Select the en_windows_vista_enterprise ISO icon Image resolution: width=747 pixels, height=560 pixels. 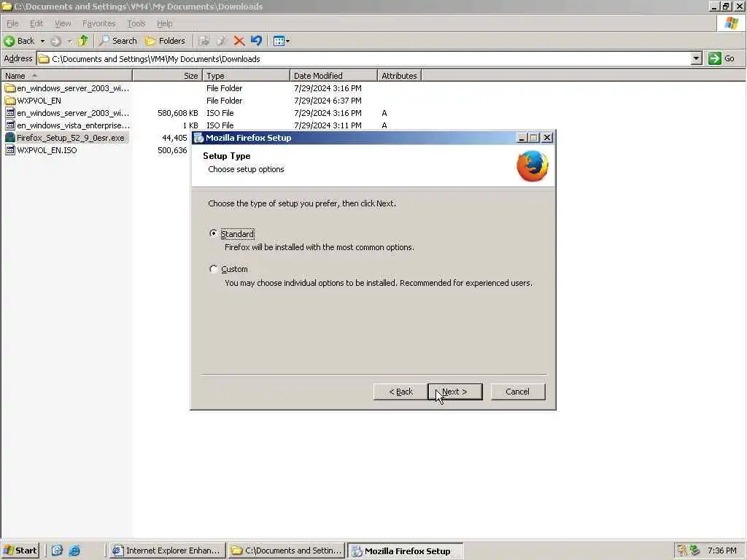pyautogui.click(x=10, y=125)
